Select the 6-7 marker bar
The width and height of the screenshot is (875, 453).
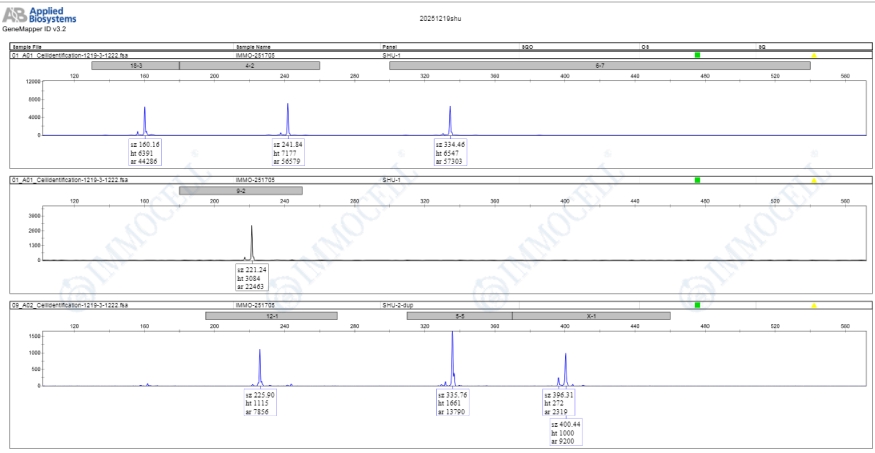pos(599,65)
